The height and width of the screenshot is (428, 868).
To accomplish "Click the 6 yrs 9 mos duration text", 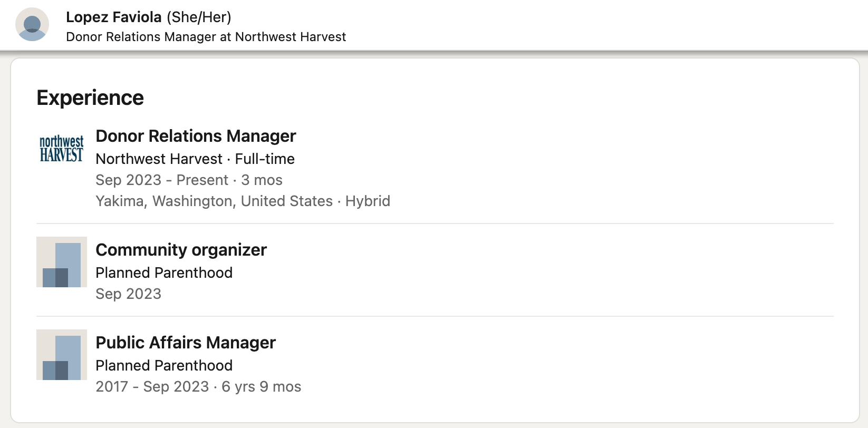I will click(262, 386).
